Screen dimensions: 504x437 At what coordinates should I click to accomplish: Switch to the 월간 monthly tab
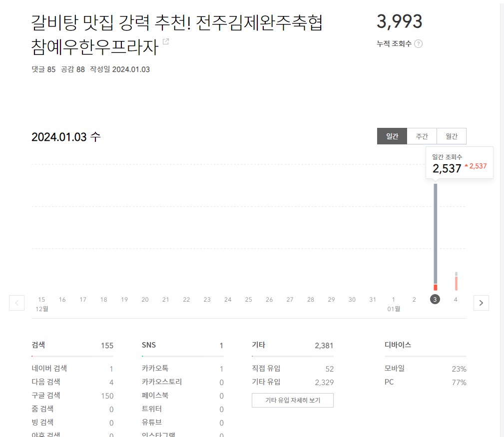point(452,136)
